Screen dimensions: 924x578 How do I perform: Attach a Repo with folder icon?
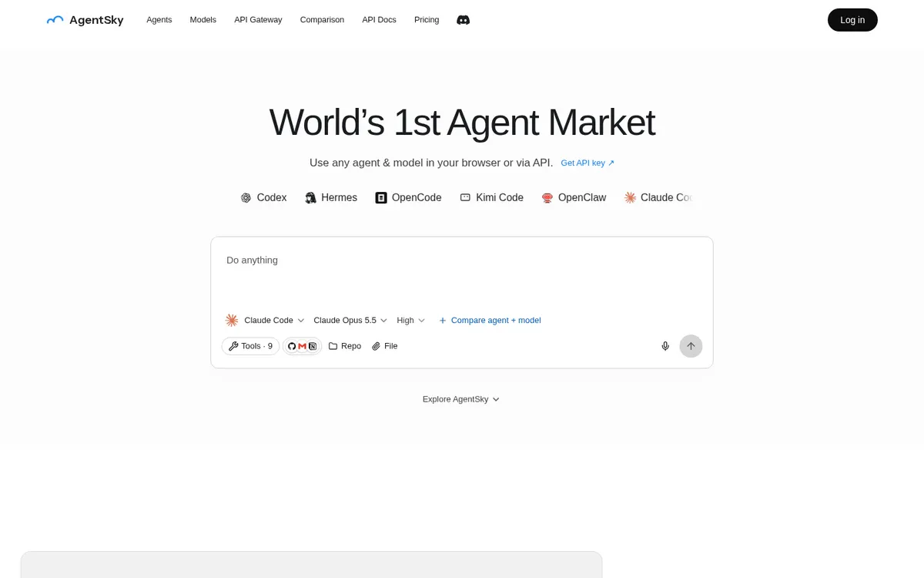point(345,346)
